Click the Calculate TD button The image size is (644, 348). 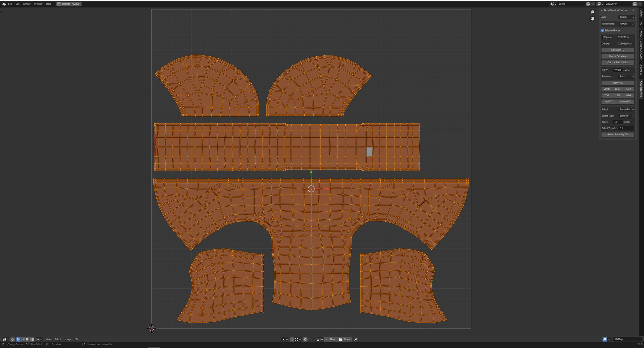[618, 50]
